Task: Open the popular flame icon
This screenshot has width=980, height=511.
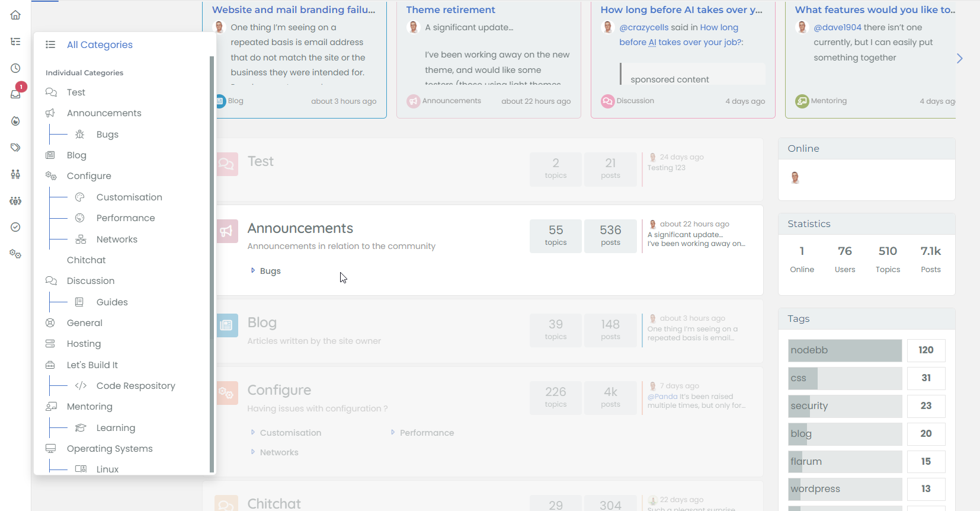Action: click(15, 121)
